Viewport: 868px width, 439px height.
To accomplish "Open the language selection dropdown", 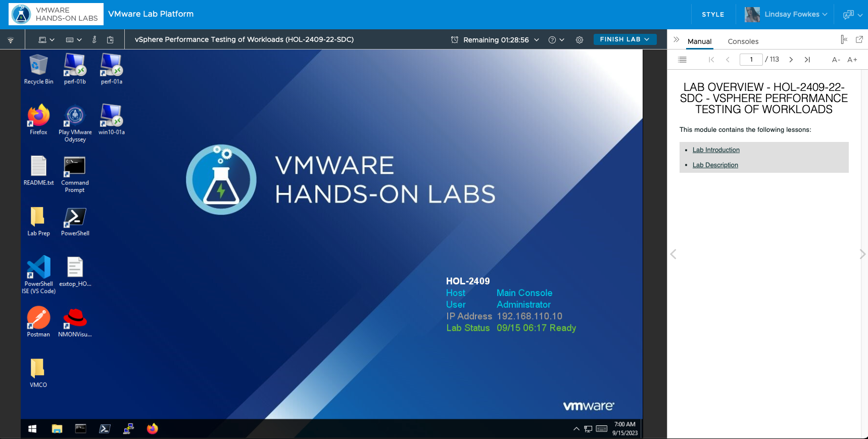I will [853, 15].
